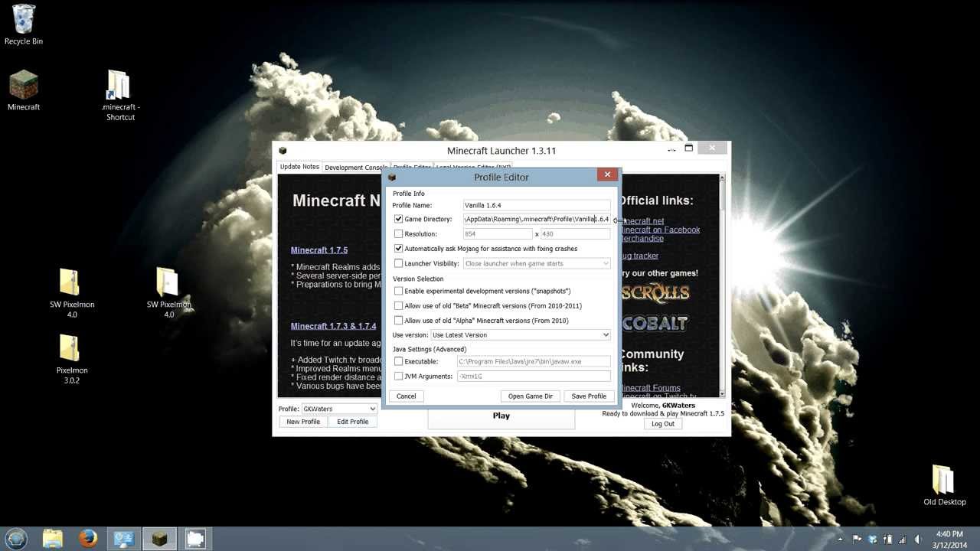This screenshot has width=980, height=551.
Task: Uncheck Automatically ask Mojang for assistance
Action: tap(398, 248)
